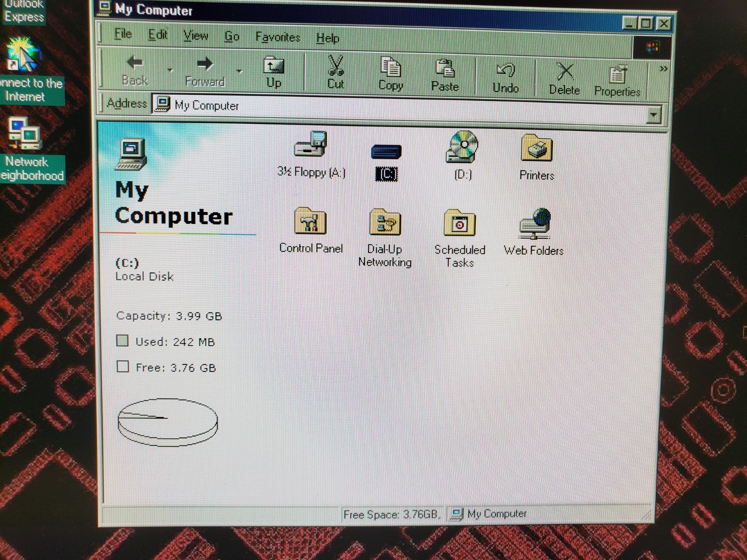Select the Web Folders icon
Viewport: 747px width, 560px height.
pyautogui.click(x=535, y=223)
